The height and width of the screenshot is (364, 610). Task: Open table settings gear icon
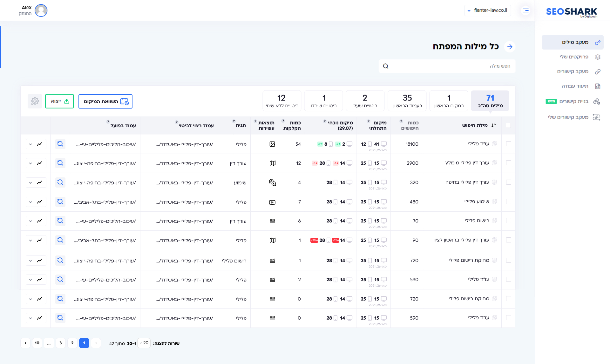35,101
